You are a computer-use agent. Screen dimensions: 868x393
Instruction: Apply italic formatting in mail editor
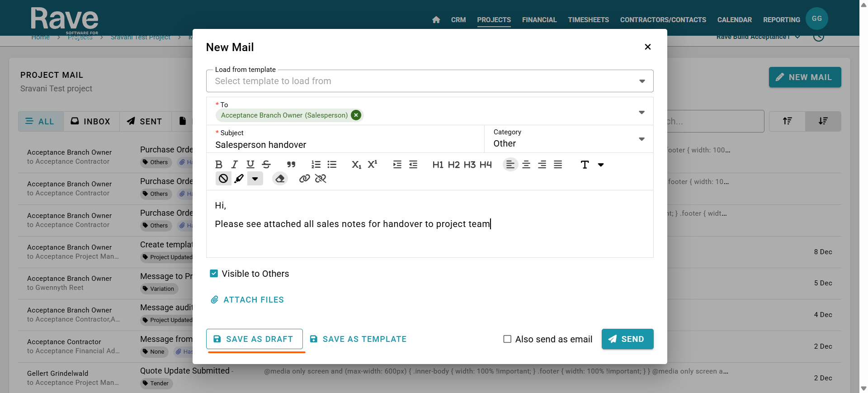[x=235, y=165]
